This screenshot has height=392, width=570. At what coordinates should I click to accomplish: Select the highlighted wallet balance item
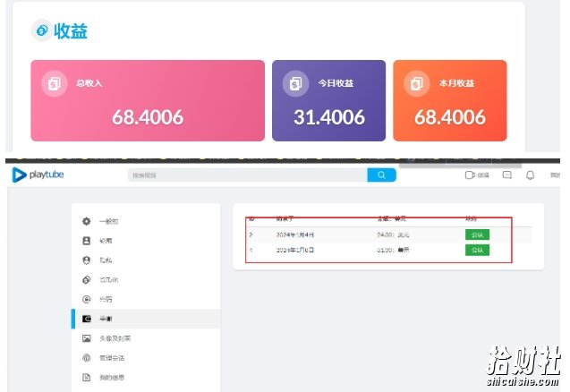[x=145, y=319]
